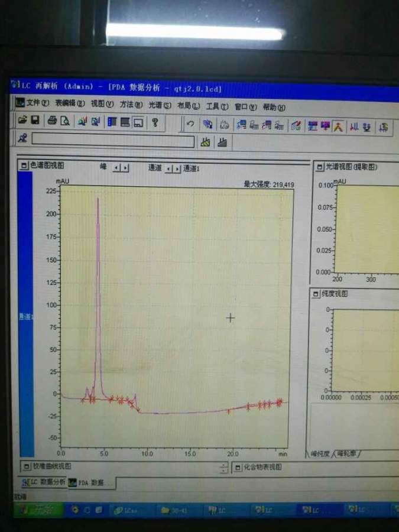The height and width of the screenshot is (532, 399).
Task: Click the red vertical peaks icon
Action: click(x=354, y=128)
